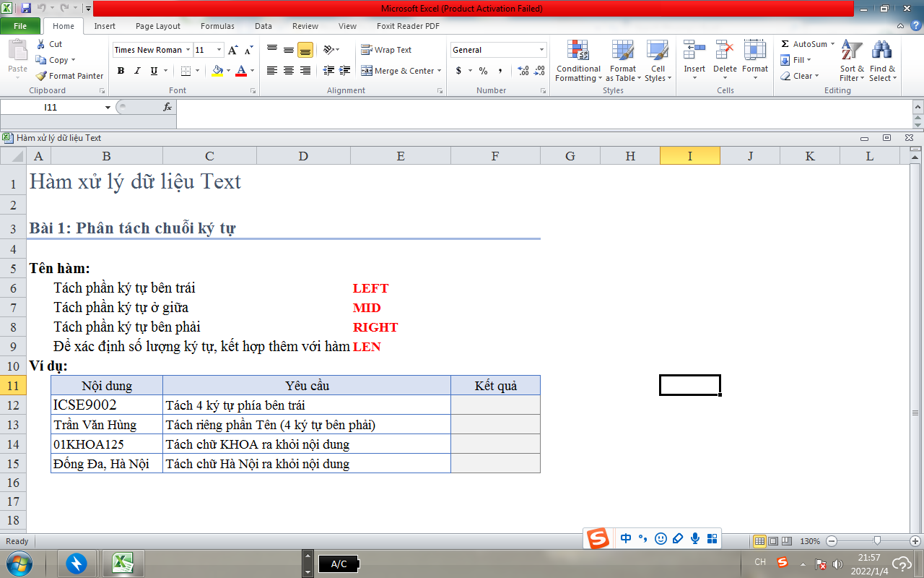Click the Merge & Center button
924x578 pixels.
(398, 71)
